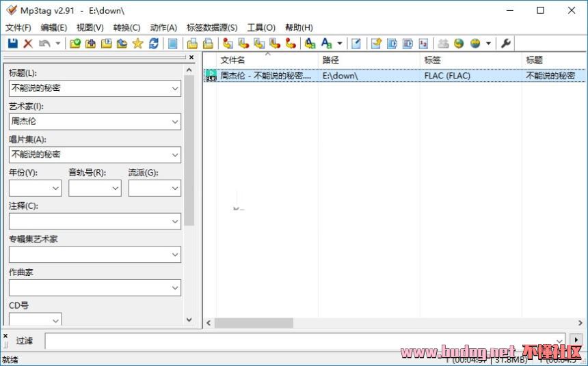Create playlist from selected files icon
588x366 pixels.
407,44
